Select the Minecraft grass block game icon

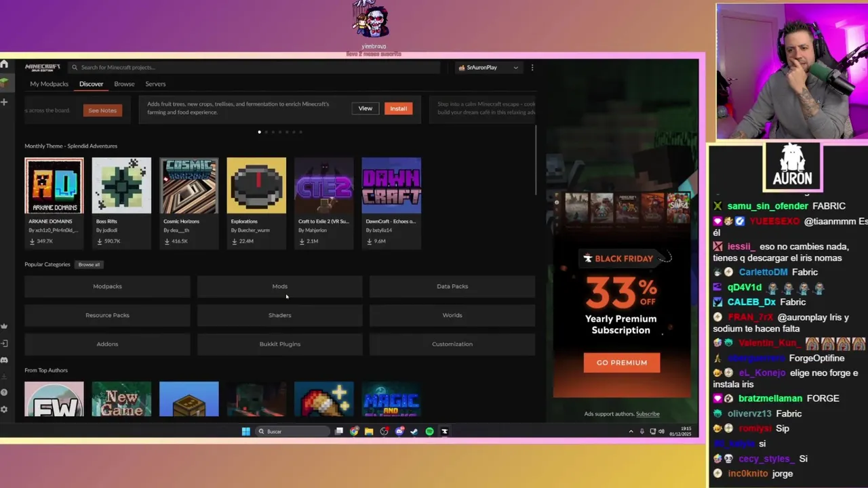click(4, 82)
